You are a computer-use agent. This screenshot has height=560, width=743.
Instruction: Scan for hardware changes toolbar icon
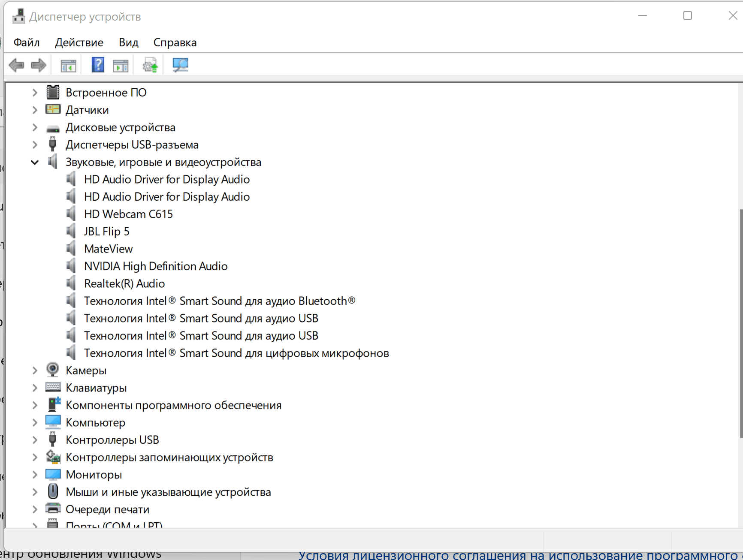coord(180,65)
